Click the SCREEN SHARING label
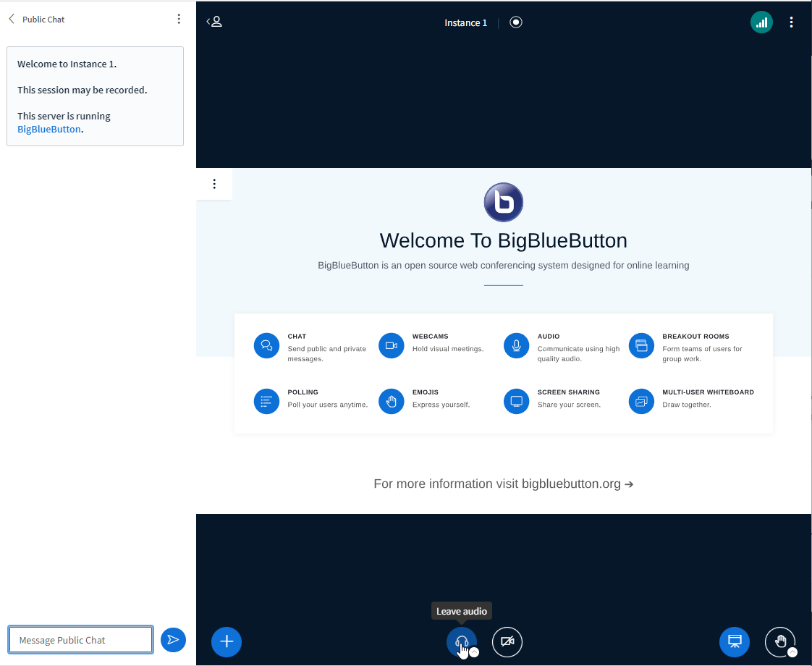812x666 pixels. point(569,392)
